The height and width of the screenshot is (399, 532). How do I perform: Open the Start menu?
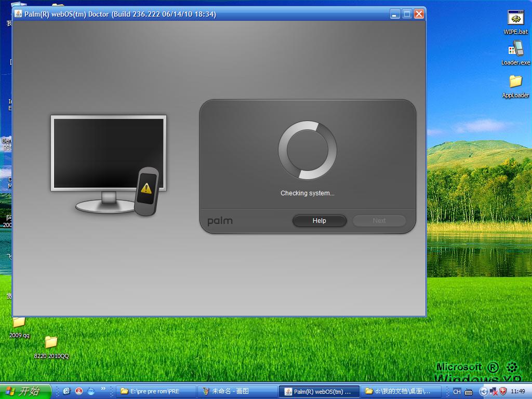tap(25, 391)
